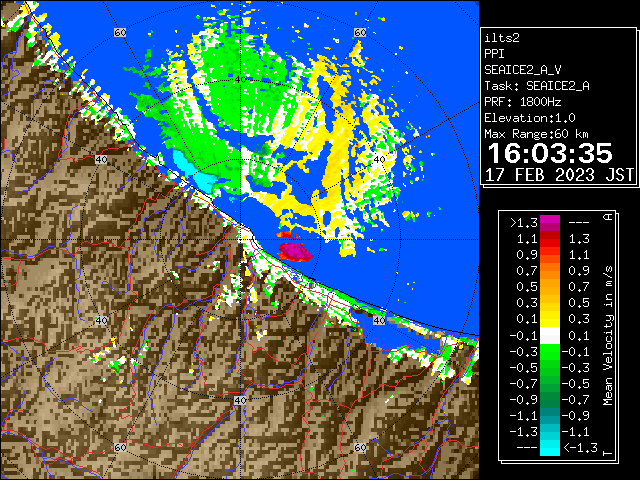Click the magenta high-velocity blob near the coast
Viewport: 640px width, 480px height.
coord(296,251)
